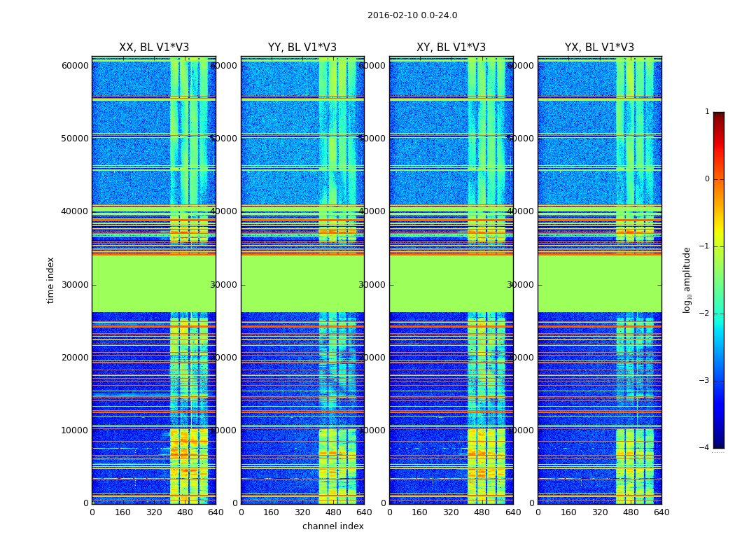The height and width of the screenshot is (560, 735).
Task: Click the colorbar tick label 0
Action: 707,179
